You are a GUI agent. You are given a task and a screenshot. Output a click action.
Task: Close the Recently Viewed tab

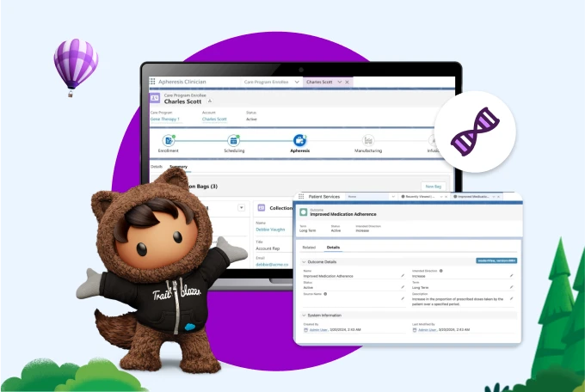click(x=446, y=197)
